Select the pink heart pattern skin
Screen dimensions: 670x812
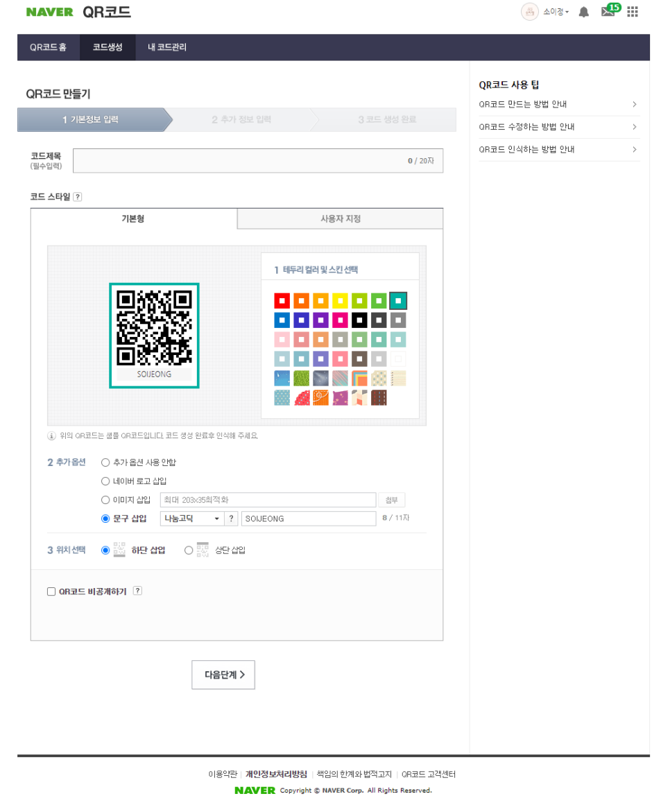(x=301, y=397)
